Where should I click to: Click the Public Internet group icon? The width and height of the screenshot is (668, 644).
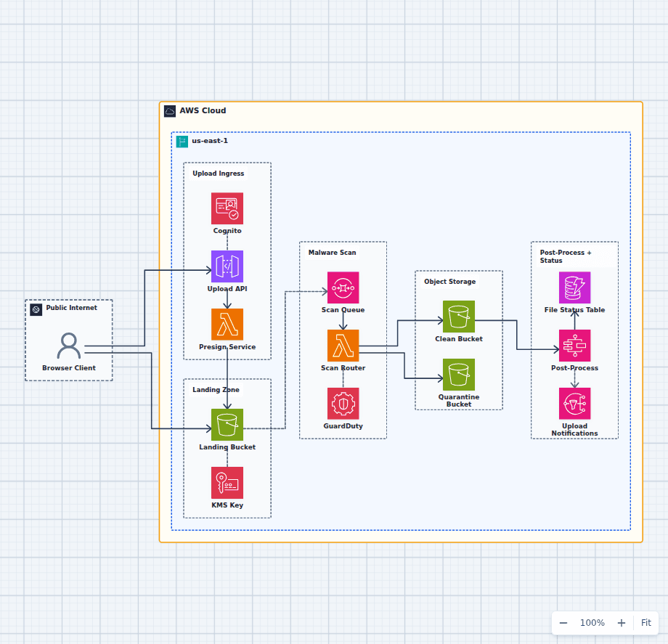(x=36, y=309)
